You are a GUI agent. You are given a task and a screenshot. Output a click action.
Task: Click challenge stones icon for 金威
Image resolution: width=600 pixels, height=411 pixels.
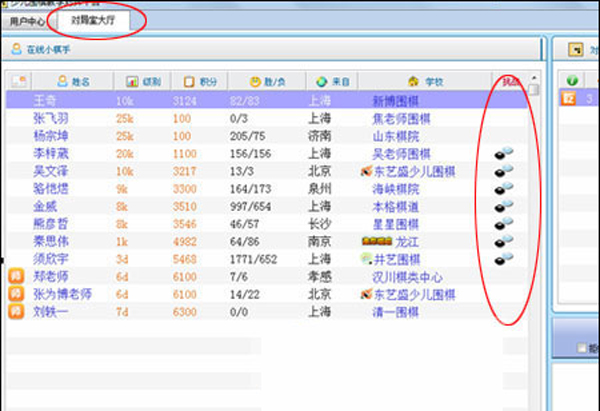[x=504, y=206]
